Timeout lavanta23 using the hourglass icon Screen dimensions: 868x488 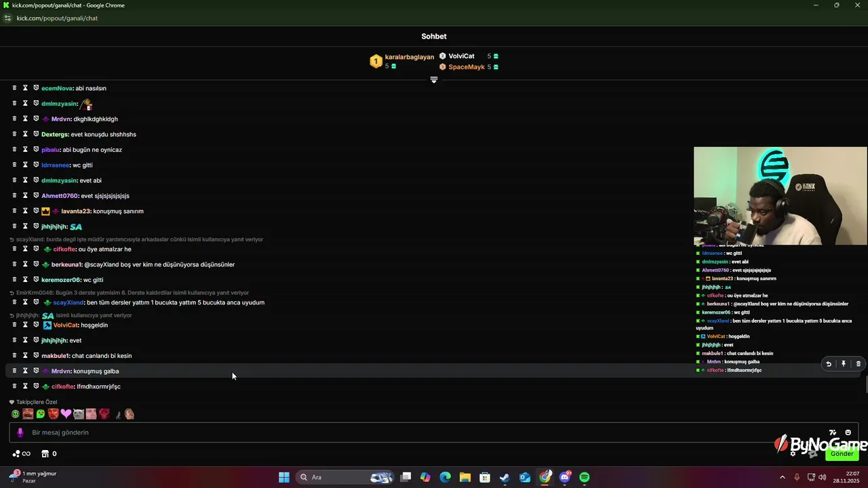pos(25,211)
